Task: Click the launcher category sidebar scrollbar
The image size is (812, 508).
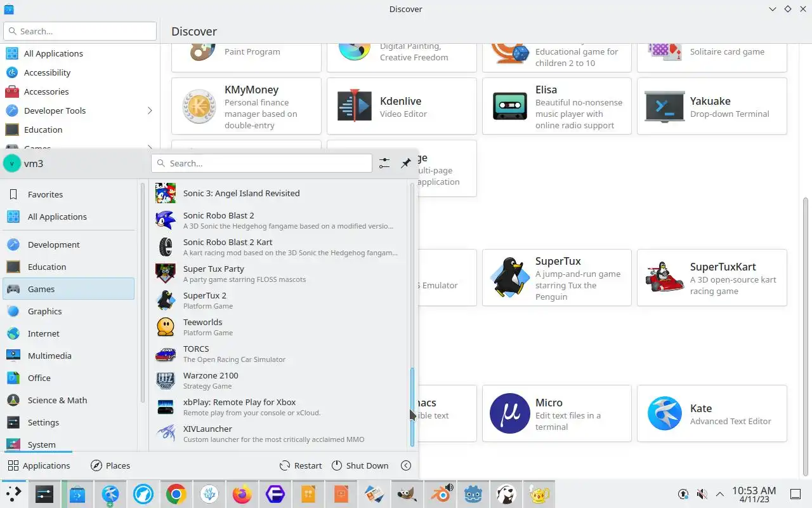Action: coord(143,292)
